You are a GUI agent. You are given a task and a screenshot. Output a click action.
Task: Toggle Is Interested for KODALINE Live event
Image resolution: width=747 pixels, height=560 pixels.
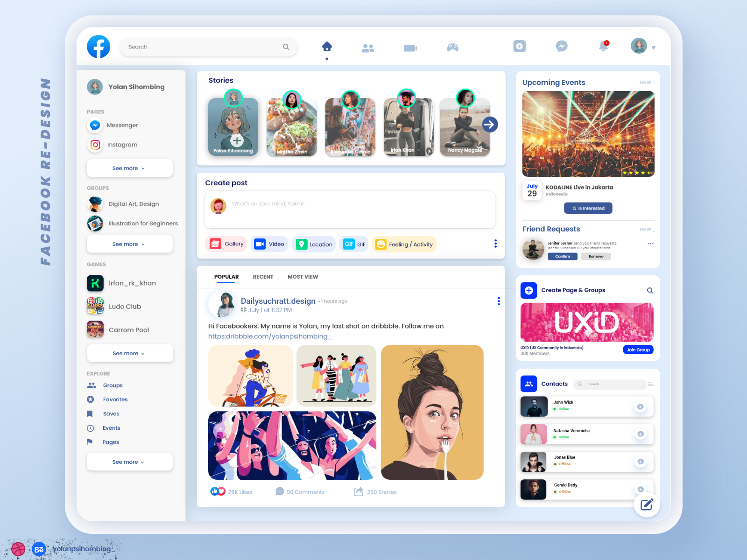tap(588, 208)
